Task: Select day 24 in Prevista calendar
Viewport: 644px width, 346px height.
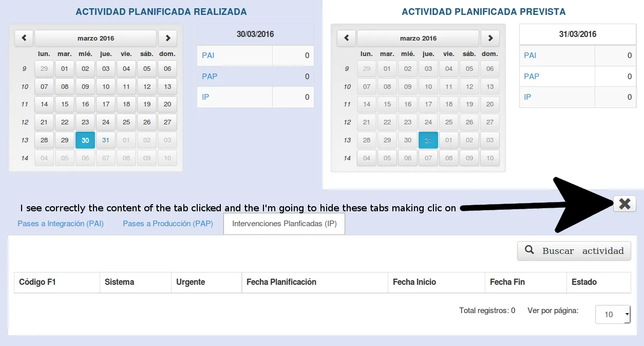Action: 428,122
